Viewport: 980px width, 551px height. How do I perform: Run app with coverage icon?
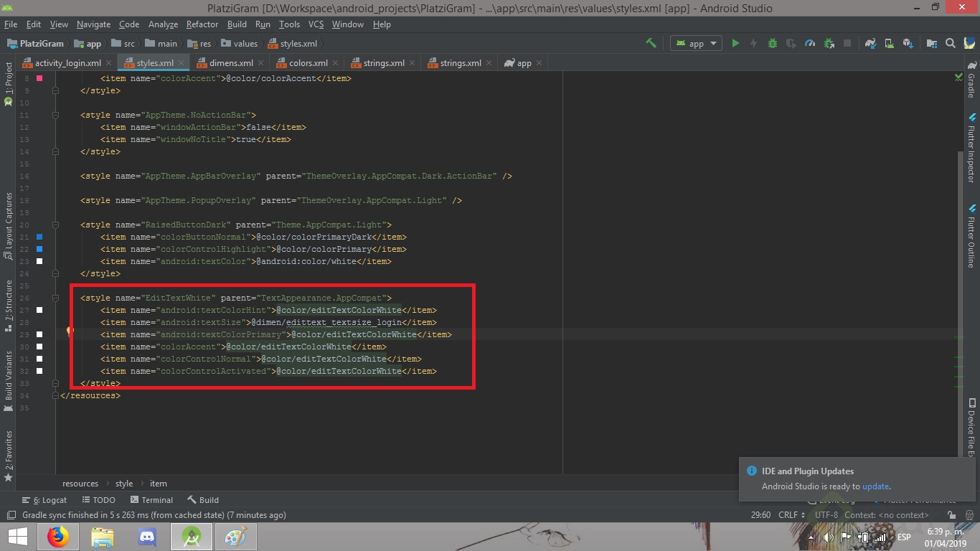(x=791, y=43)
